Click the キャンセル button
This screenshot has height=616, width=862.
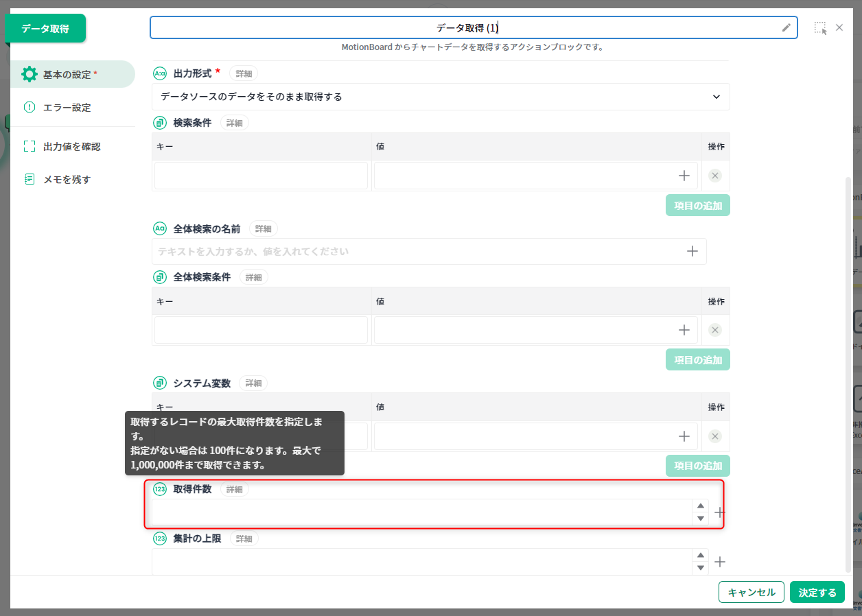click(x=752, y=592)
